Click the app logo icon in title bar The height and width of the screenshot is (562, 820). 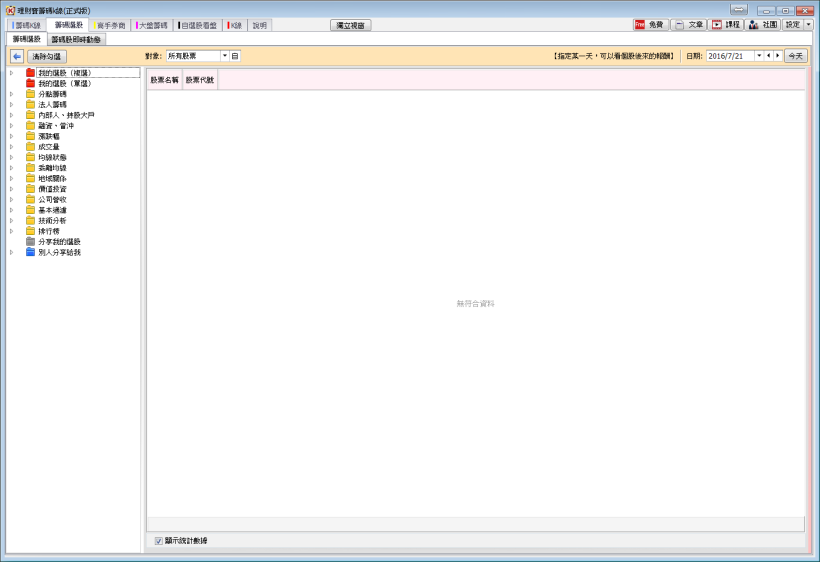(10, 10)
